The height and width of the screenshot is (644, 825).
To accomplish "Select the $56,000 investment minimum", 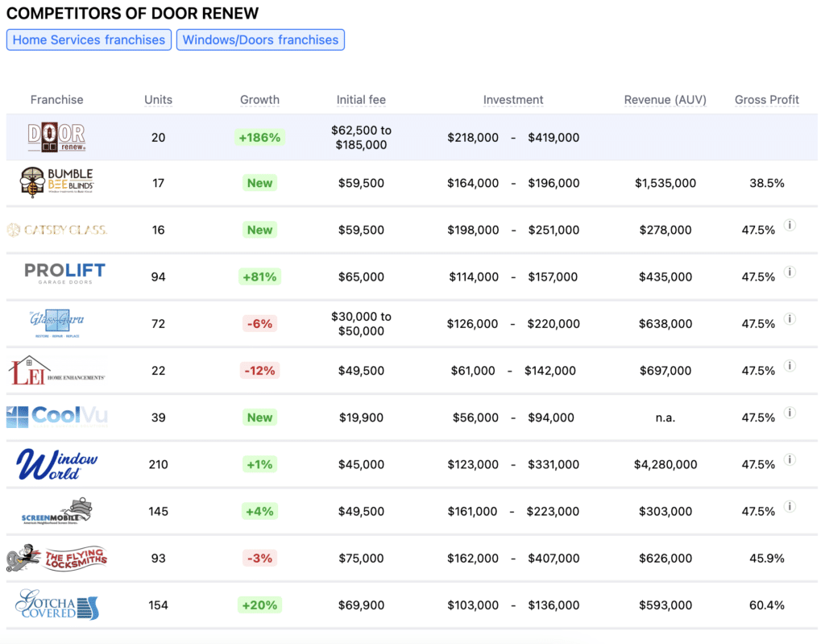I will pyautogui.click(x=475, y=417).
